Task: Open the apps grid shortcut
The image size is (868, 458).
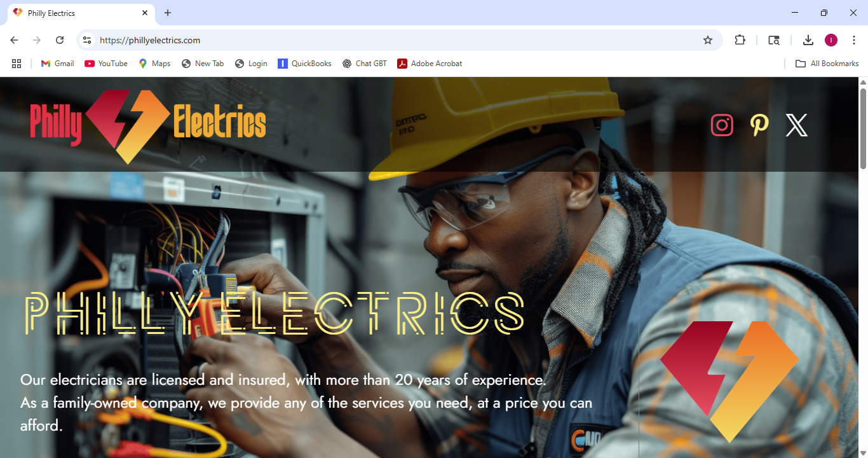Action: (x=17, y=64)
